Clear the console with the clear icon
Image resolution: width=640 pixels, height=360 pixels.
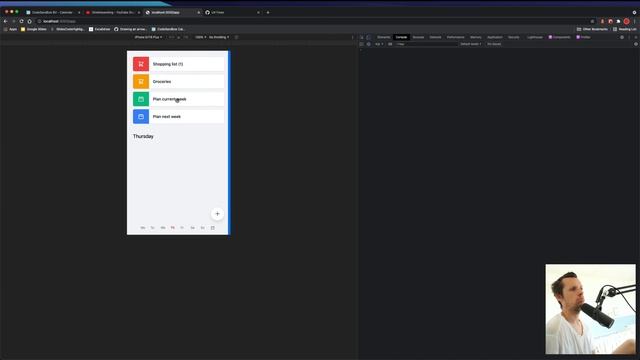tap(369, 44)
